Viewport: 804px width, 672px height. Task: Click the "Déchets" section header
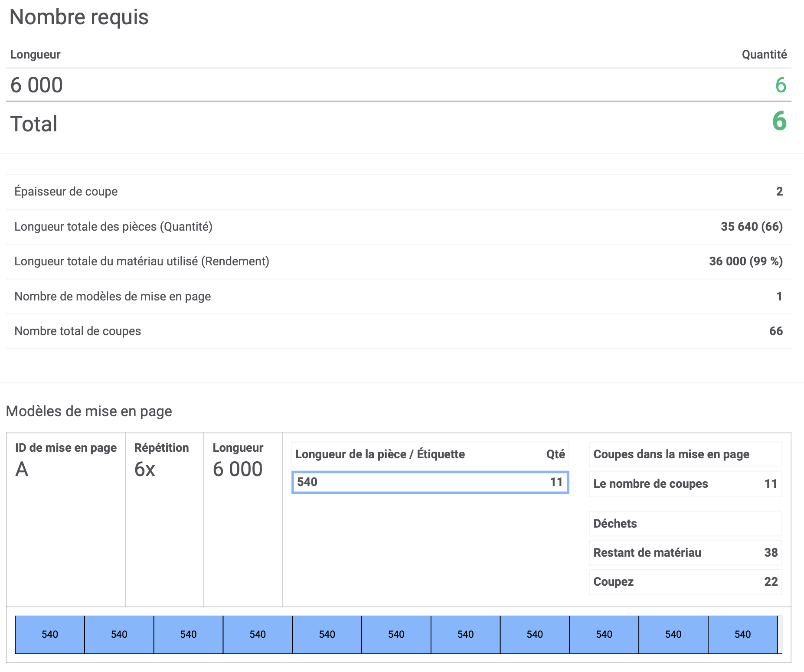[x=615, y=524]
